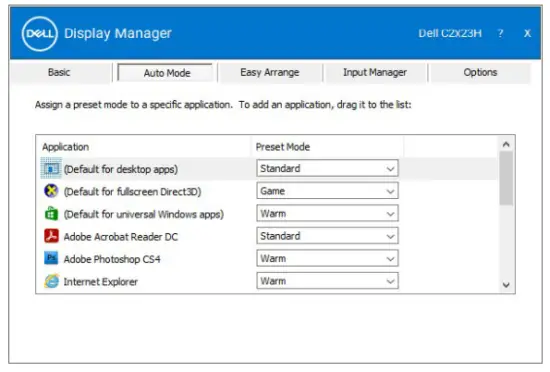Click the vertical scrollbar thumb
The image size is (550, 372).
[x=506, y=178]
